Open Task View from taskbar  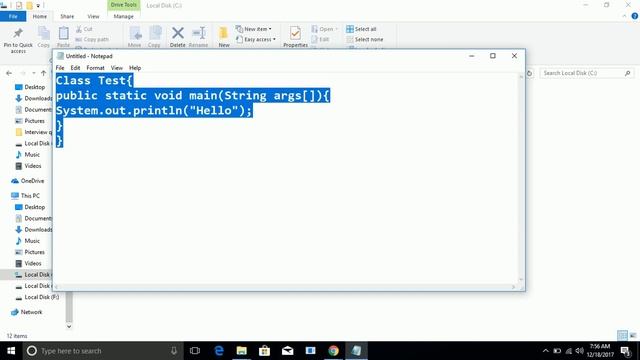pyautogui.click(x=195, y=351)
